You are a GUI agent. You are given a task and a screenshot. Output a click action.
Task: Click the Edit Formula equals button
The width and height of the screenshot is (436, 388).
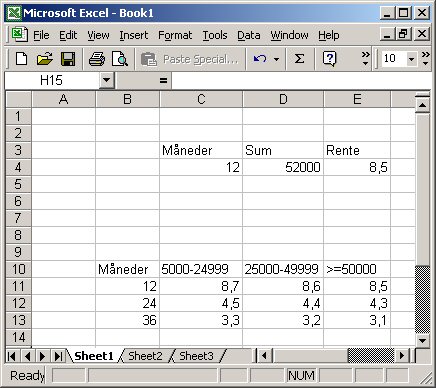[x=163, y=80]
